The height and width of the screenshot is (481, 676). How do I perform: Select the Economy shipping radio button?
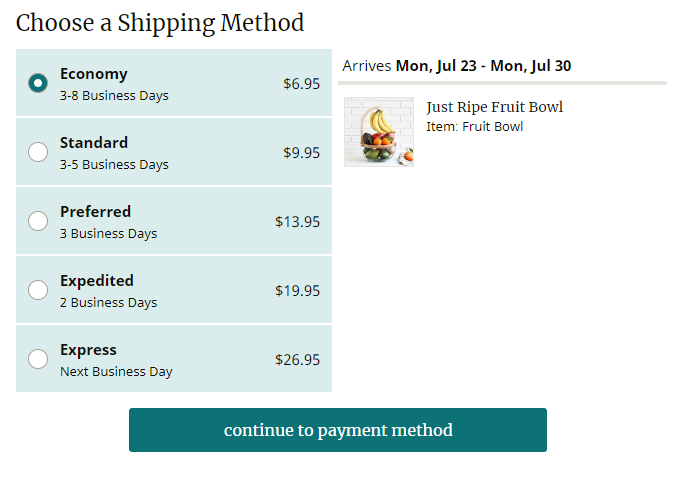[x=38, y=83]
